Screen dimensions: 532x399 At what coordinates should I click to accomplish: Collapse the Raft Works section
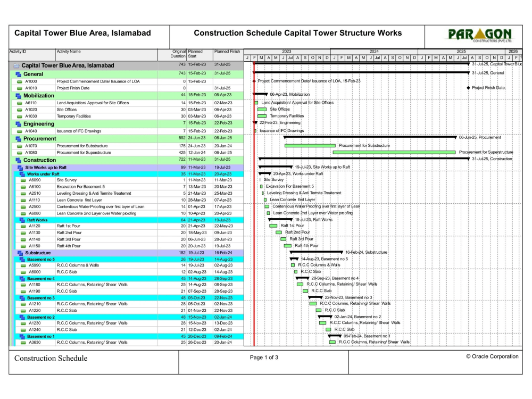[x=22, y=219]
